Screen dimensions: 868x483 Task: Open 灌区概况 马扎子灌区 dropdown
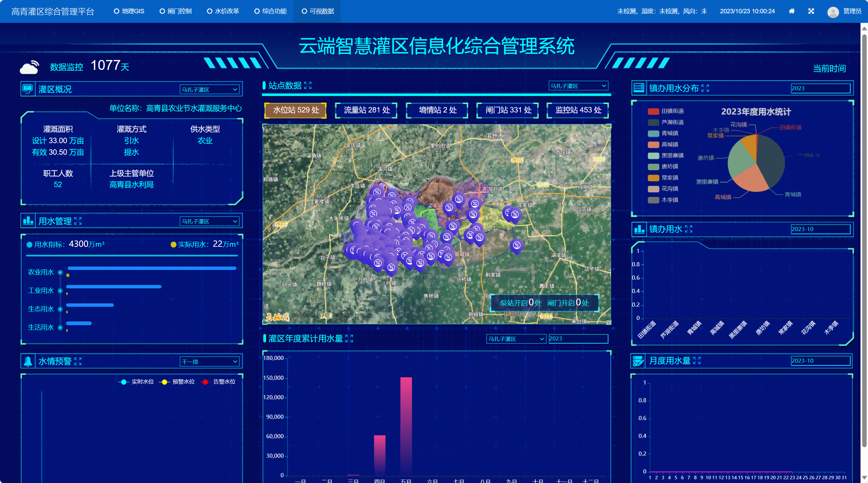pos(209,90)
